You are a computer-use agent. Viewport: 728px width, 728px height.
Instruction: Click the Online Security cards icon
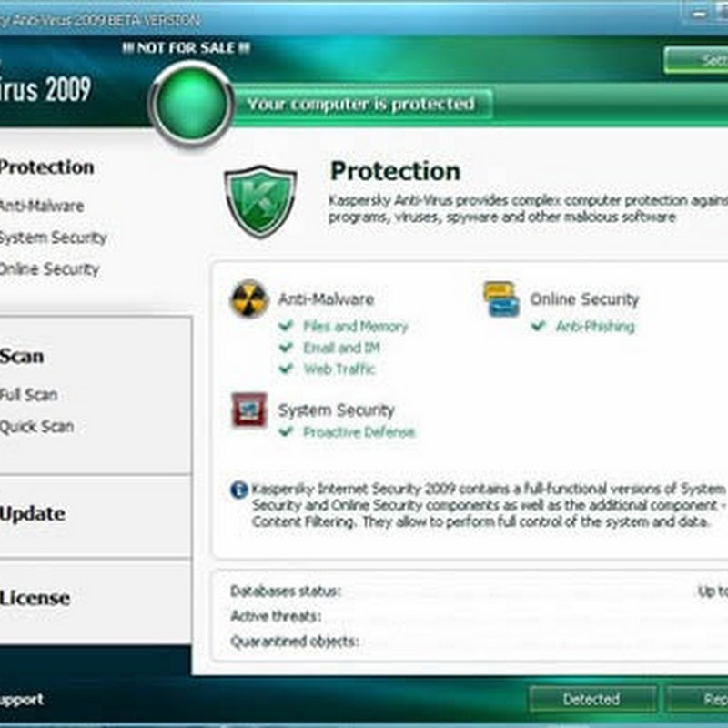click(501, 299)
